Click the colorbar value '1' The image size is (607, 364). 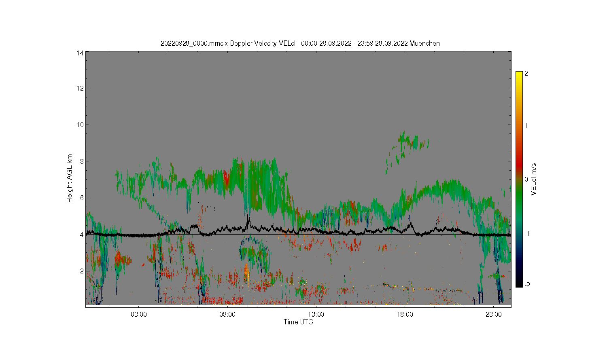click(526, 125)
